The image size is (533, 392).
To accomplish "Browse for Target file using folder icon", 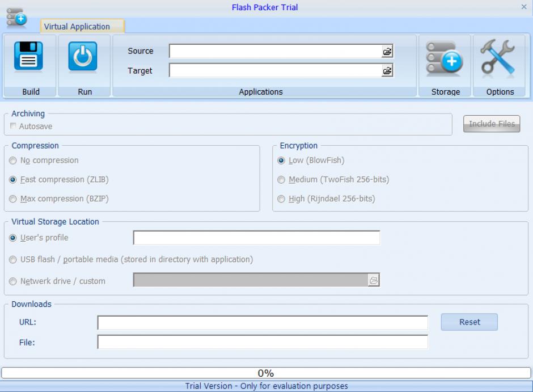I will (387, 71).
